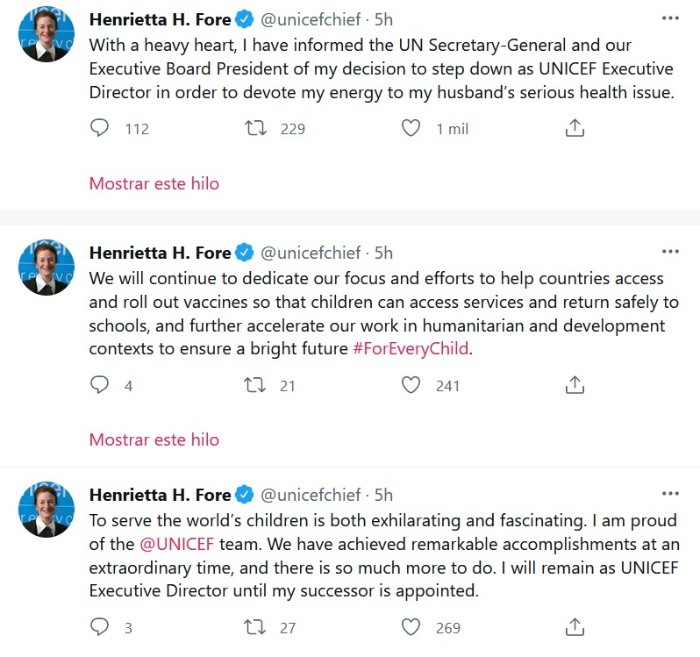The width and height of the screenshot is (700, 657).
Task: Share the first tweet about stepping down
Action: (575, 128)
